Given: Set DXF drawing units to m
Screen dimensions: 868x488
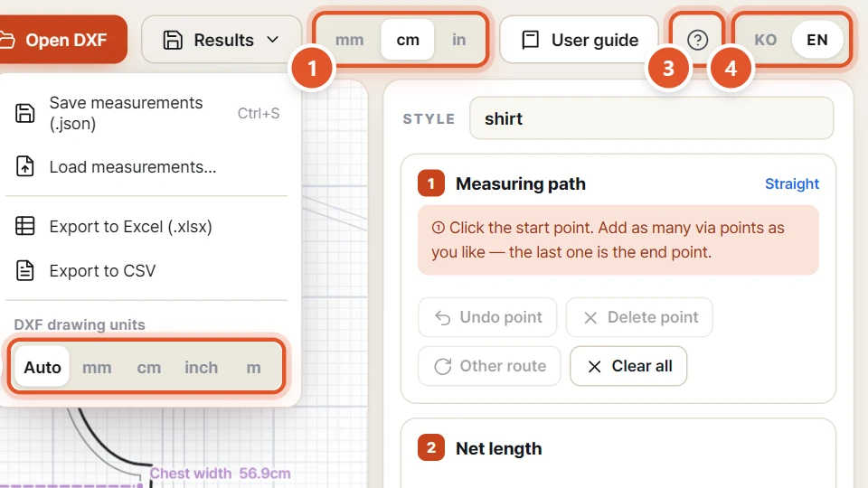Looking at the screenshot, I should click(x=253, y=368).
